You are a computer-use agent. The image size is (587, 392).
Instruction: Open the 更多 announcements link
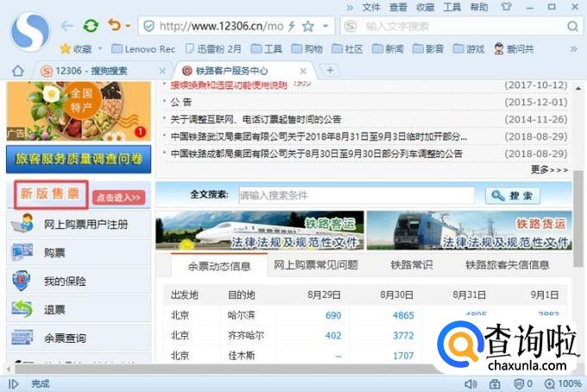click(x=549, y=170)
